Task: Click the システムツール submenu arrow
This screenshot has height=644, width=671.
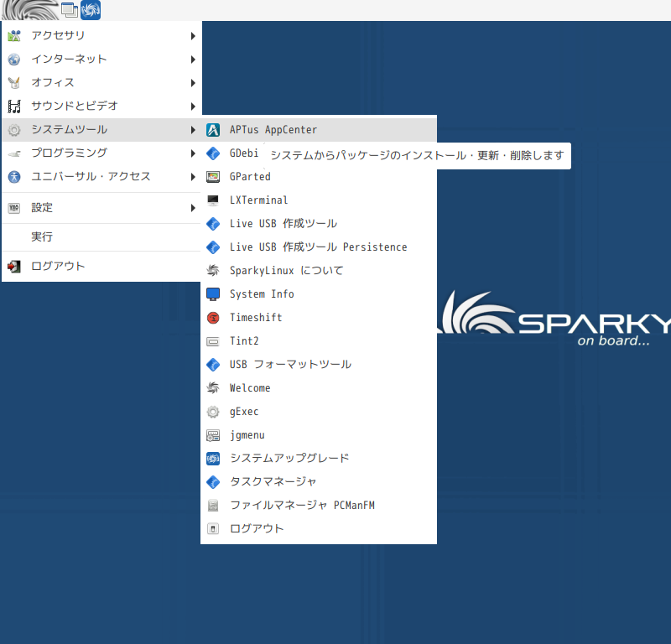Action: pos(193,130)
